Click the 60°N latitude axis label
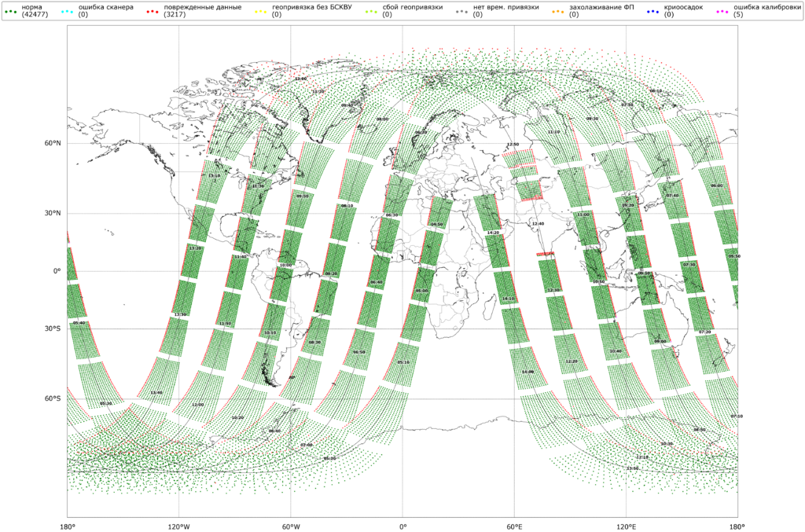805x532 pixels. (53, 144)
